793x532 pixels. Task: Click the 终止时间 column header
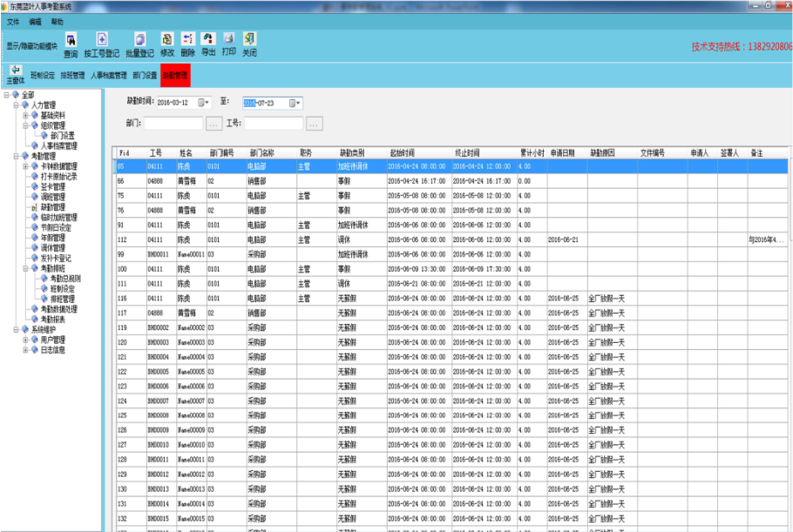(485, 152)
